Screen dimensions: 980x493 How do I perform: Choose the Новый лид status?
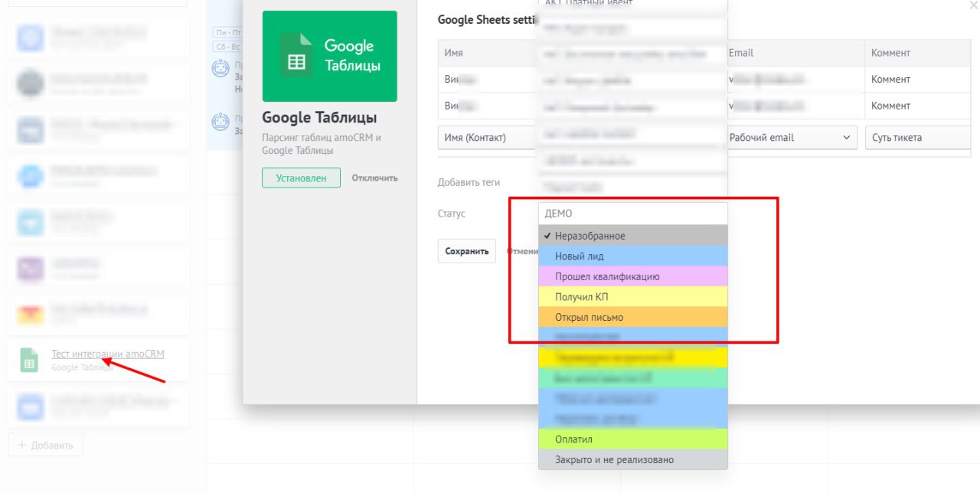(632, 256)
